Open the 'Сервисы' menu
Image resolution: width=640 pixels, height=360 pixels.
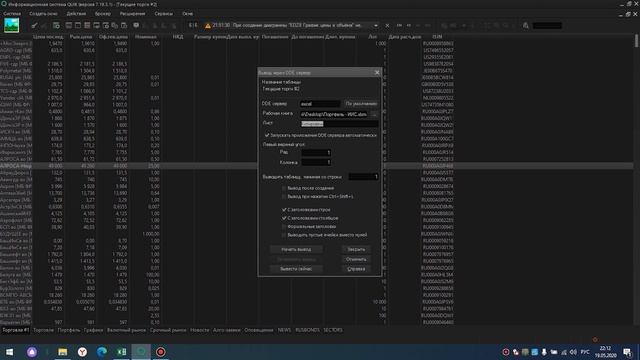[x=164, y=13]
